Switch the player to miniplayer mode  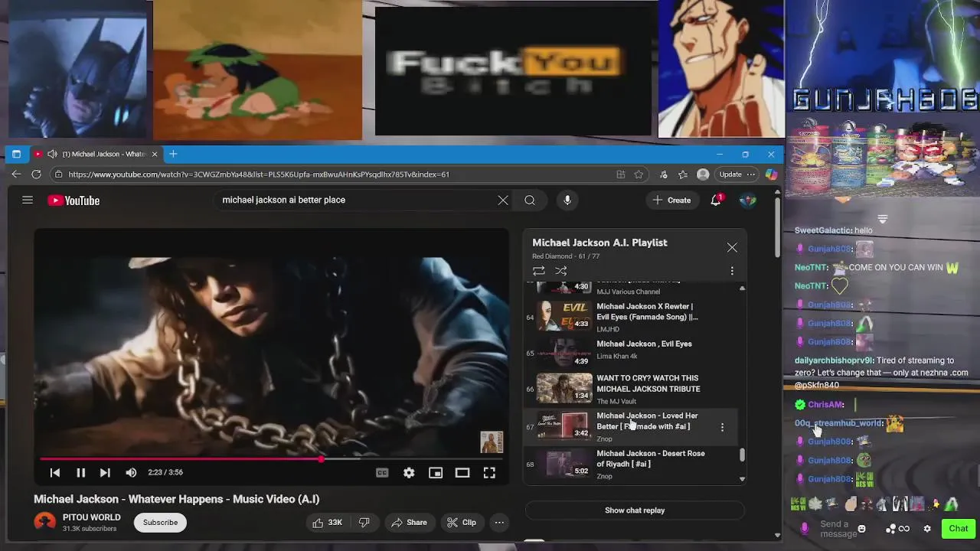coord(436,473)
